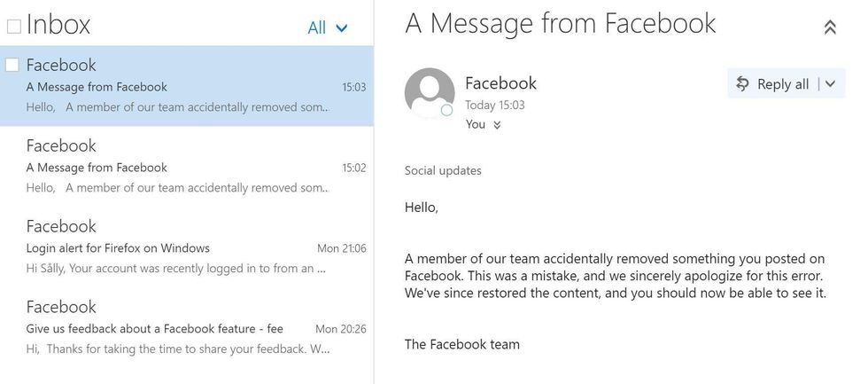Viewport: 868px width, 384px height.
Task: Tick the select-all checkbox beside Inbox
Action: tap(13, 27)
